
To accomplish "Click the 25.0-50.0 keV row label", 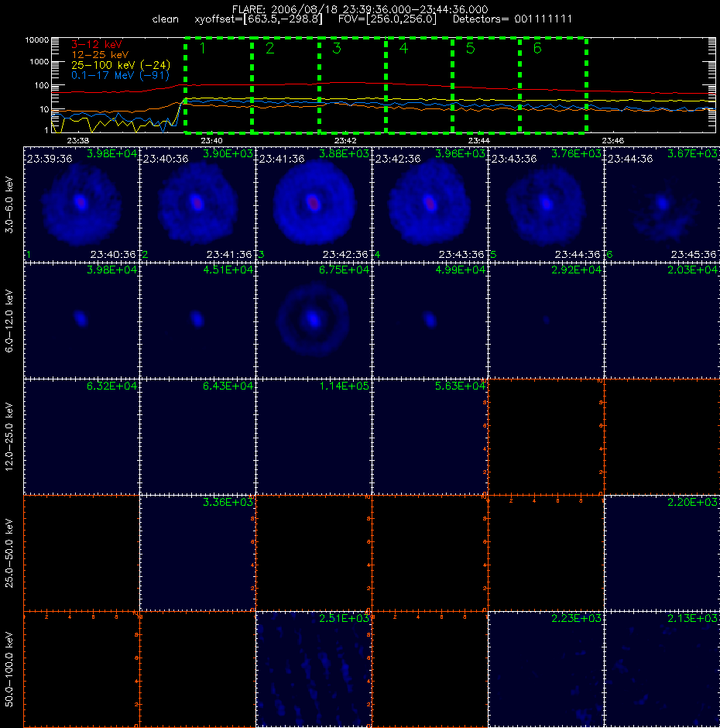I will pyautogui.click(x=9, y=553).
